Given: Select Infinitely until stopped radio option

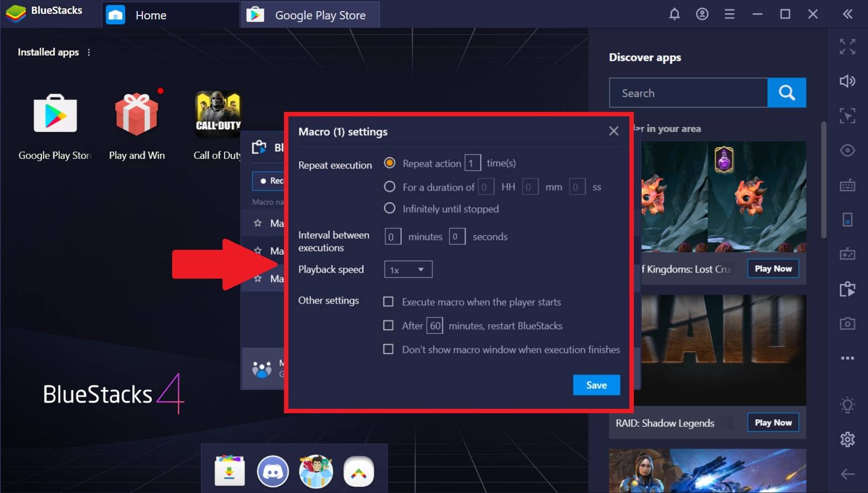Looking at the screenshot, I should point(390,208).
